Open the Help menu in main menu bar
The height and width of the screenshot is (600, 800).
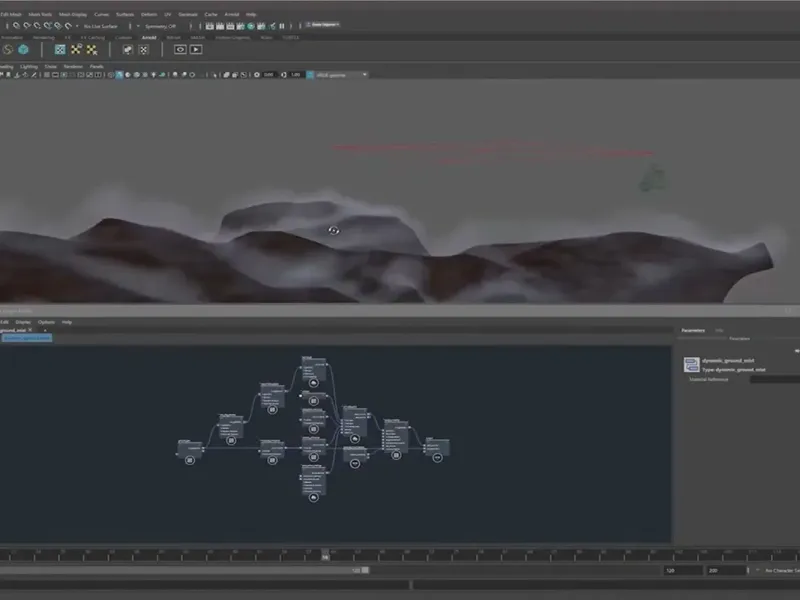click(x=251, y=14)
